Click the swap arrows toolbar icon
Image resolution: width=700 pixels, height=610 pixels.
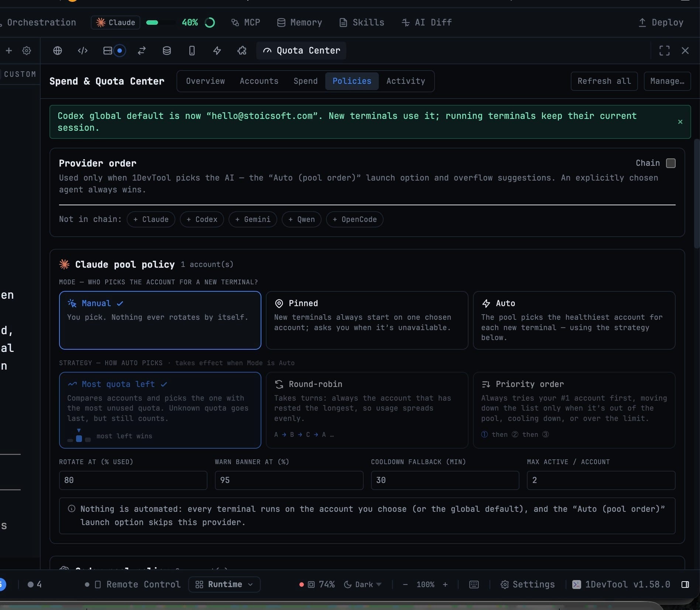pyautogui.click(x=142, y=51)
